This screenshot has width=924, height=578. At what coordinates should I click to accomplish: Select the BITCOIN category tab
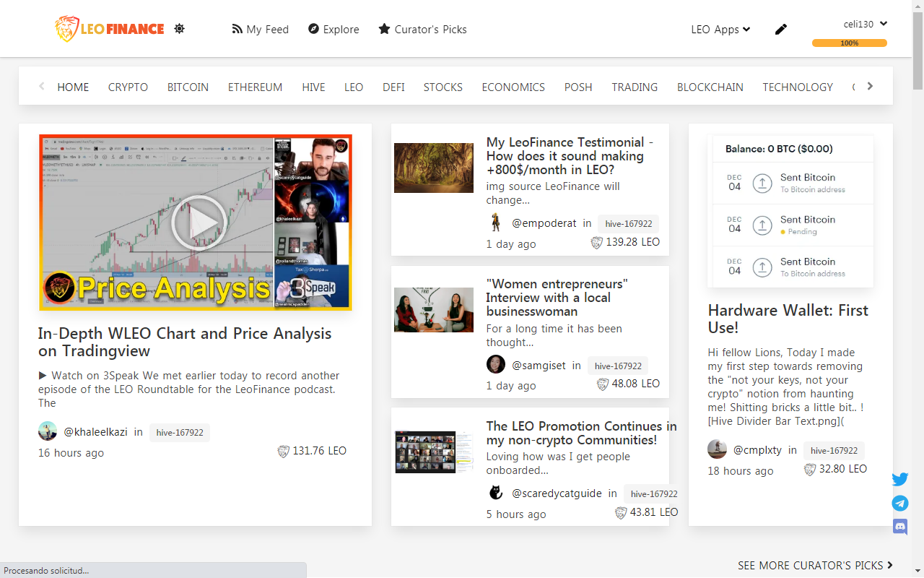coord(188,87)
